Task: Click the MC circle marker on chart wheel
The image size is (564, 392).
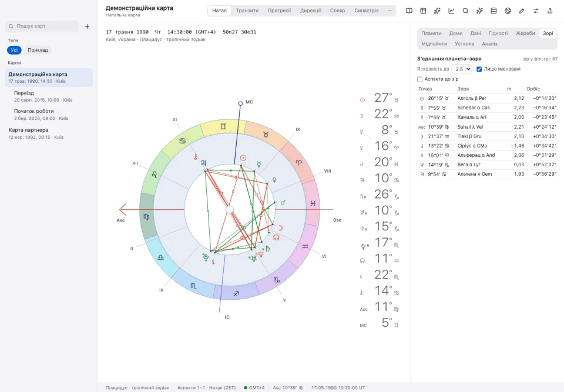Action: pyautogui.click(x=240, y=103)
